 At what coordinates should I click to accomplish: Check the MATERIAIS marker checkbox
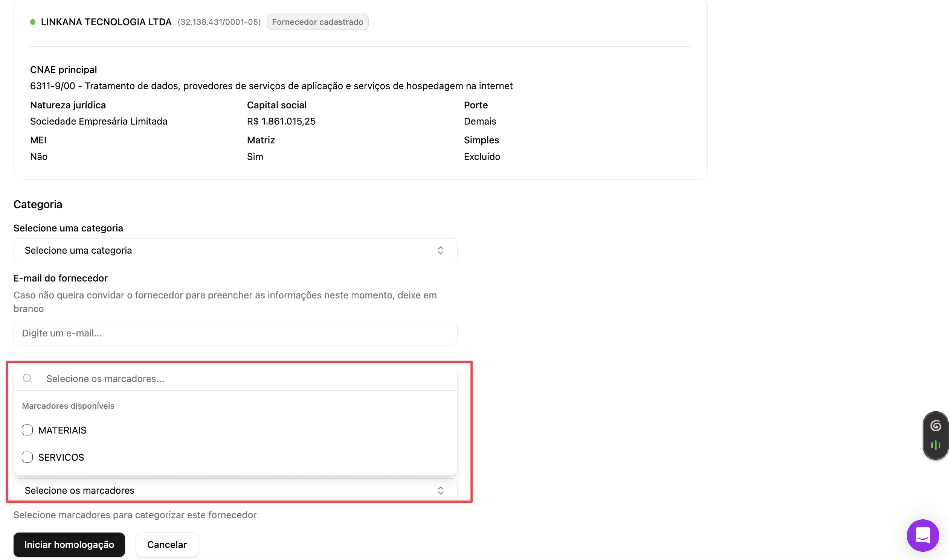coord(27,430)
